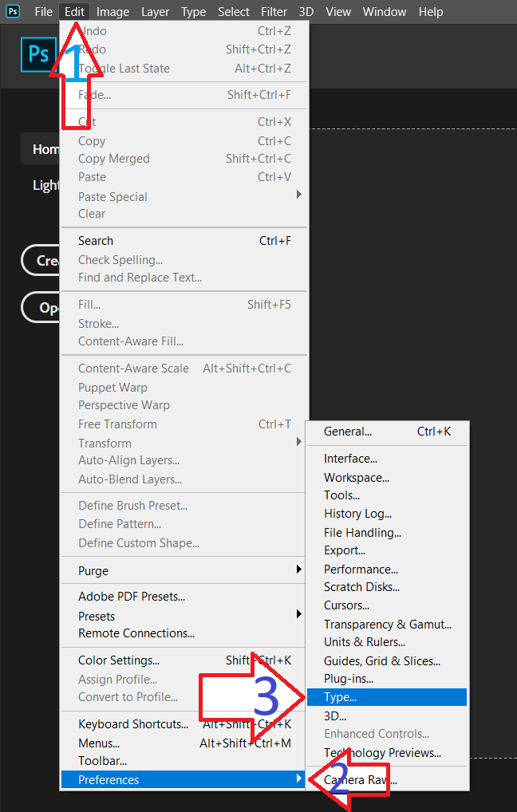Open Interface... preferences
The height and width of the screenshot is (812, 517).
pyautogui.click(x=387, y=459)
